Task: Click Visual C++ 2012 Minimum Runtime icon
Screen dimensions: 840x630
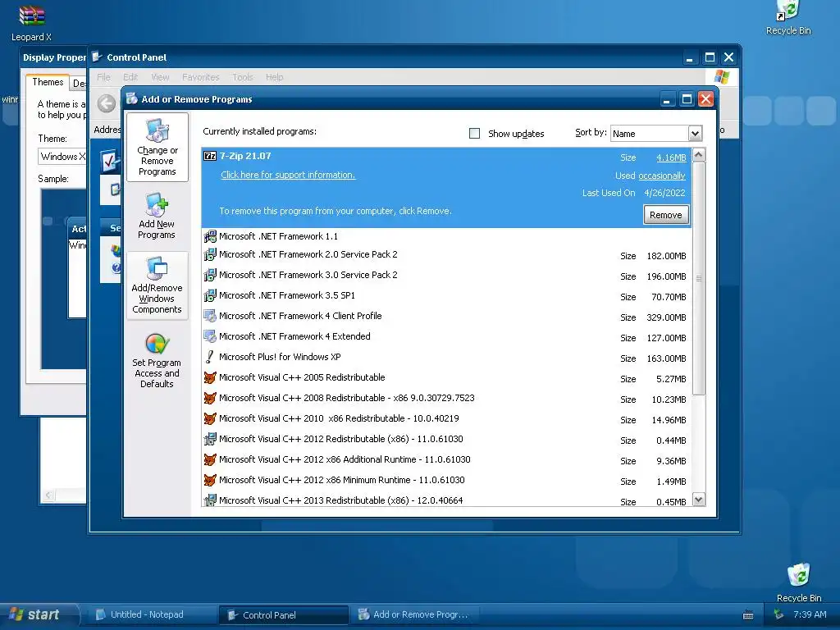Action: click(210, 480)
